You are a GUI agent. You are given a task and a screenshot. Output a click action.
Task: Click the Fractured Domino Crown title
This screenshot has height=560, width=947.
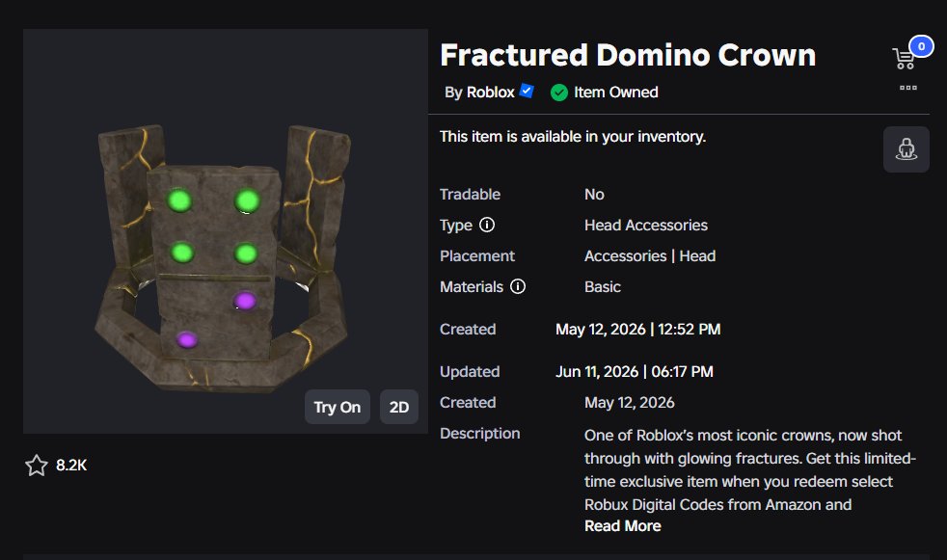628,55
